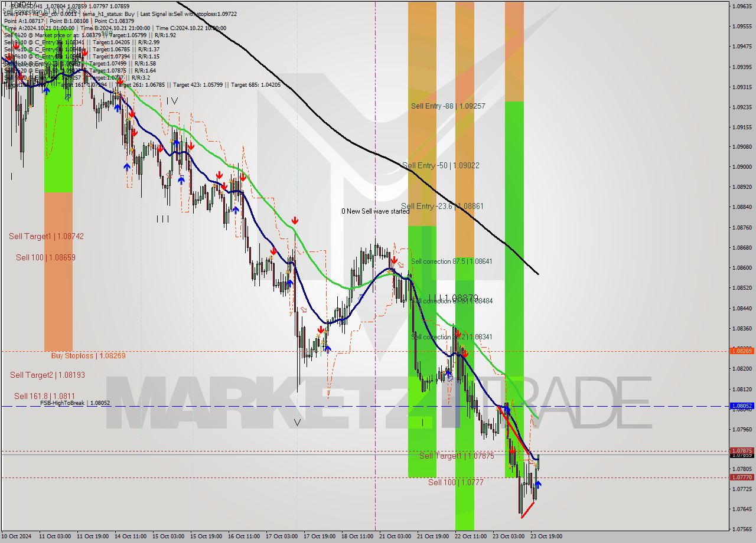Click the 'Sell 100 | 1.0777' label
The width and height of the screenshot is (756, 543).
pos(456,482)
